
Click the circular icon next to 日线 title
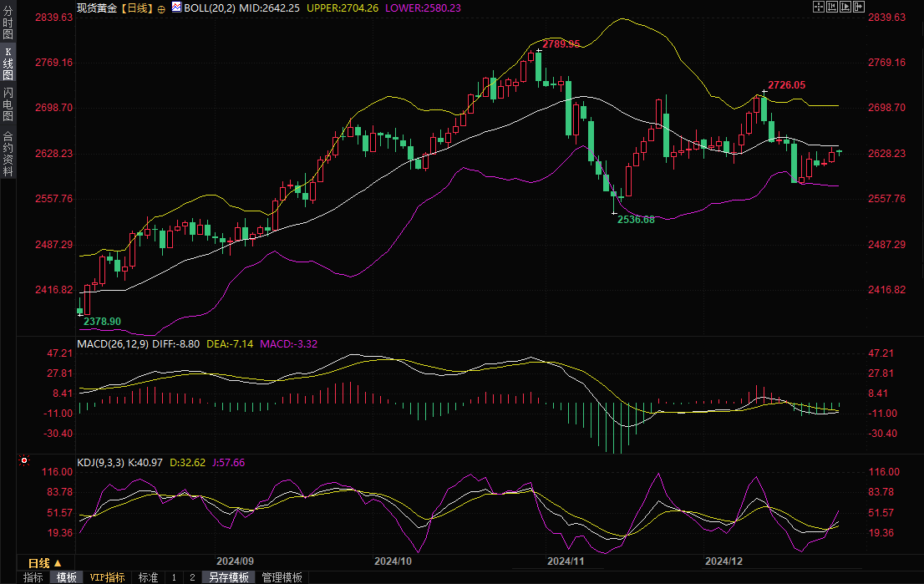(160, 8)
